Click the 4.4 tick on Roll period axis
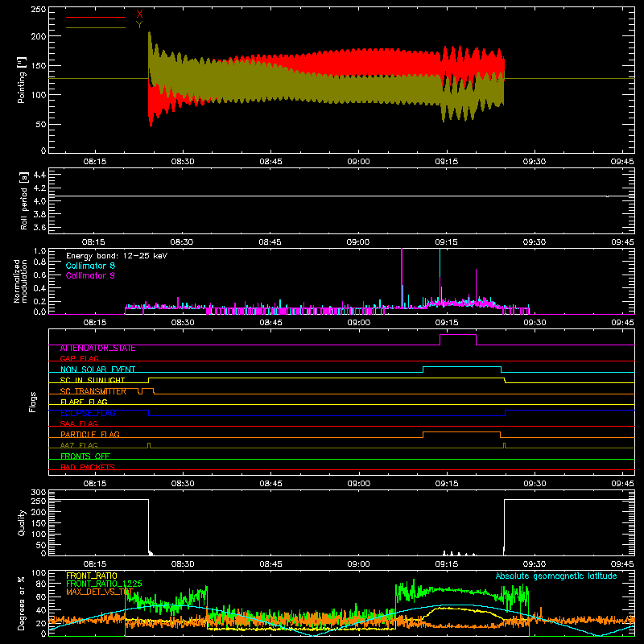This screenshot has width=644, height=644. pyautogui.click(x=39, y=175)
